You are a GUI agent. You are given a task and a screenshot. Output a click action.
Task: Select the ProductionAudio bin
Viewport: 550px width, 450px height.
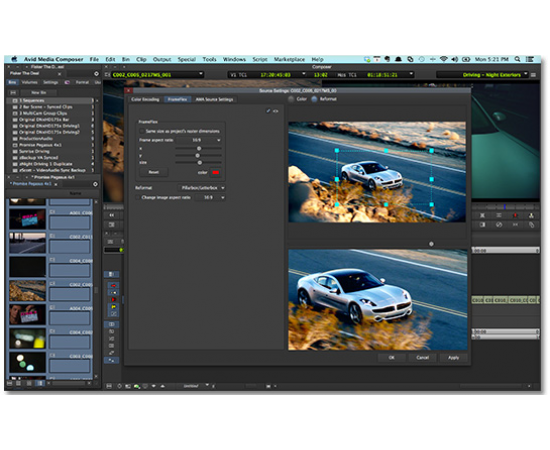(x=51, y=139)
